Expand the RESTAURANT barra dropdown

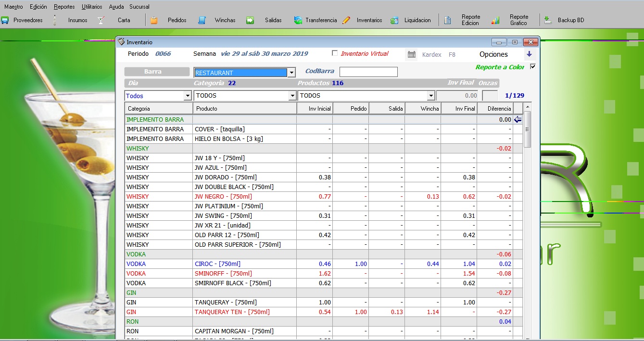click(291, 73)
